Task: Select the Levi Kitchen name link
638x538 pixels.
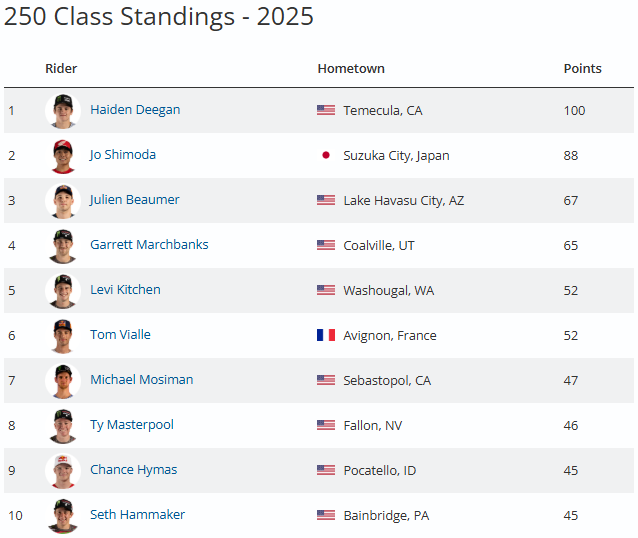Action: 125,290
